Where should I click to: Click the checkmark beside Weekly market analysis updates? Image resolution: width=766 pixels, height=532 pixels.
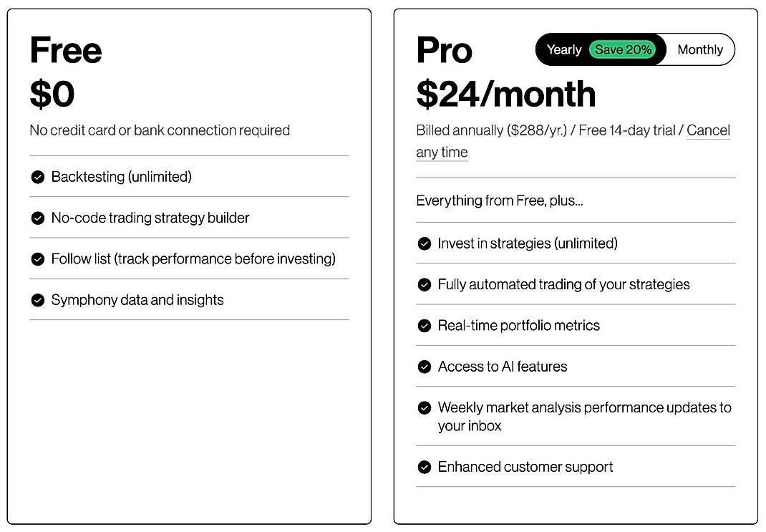(423, 407)
